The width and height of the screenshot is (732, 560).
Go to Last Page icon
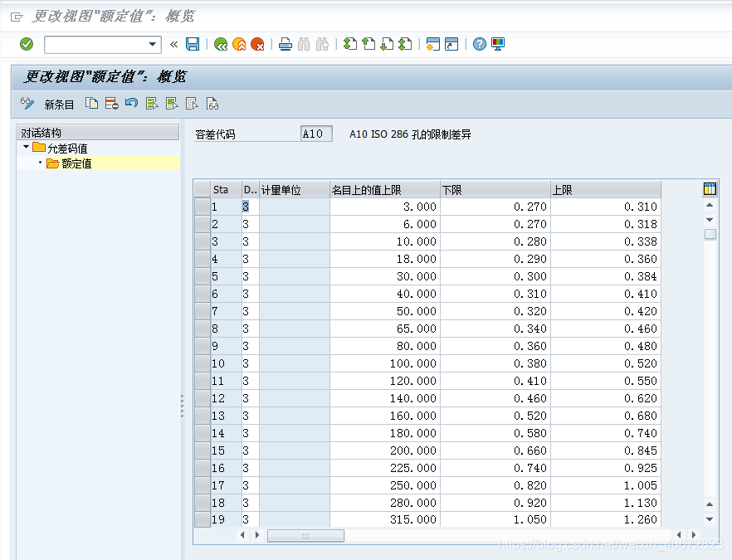[405, 44]
